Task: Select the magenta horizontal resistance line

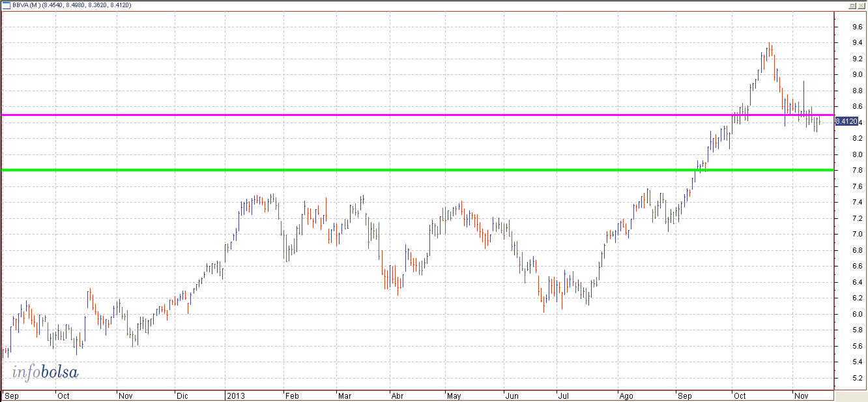Action: [417, 115]
